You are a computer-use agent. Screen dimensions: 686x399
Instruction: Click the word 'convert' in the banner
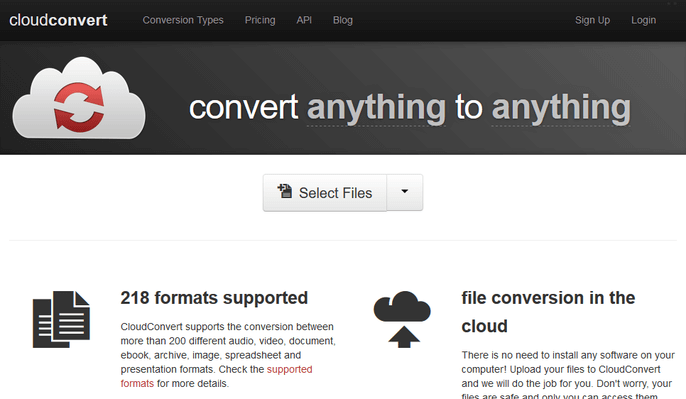(x=244, y=107)
